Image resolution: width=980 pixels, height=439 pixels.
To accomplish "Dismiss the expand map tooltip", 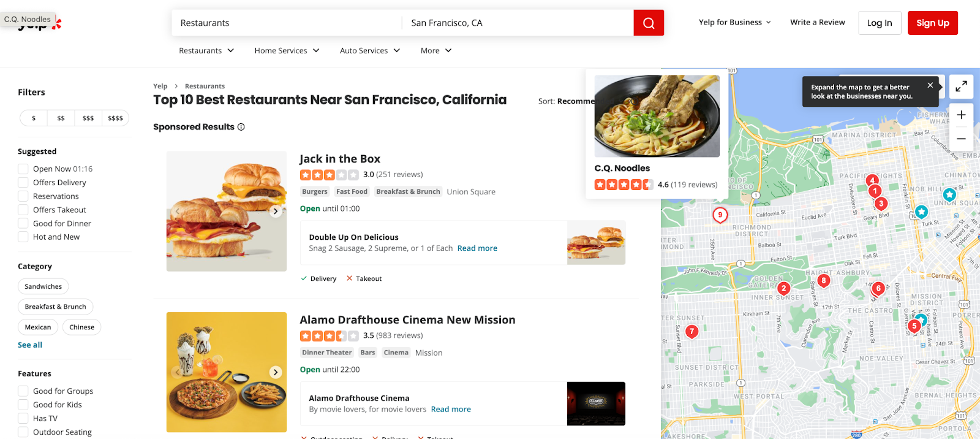I will click(x=930, y=85).
